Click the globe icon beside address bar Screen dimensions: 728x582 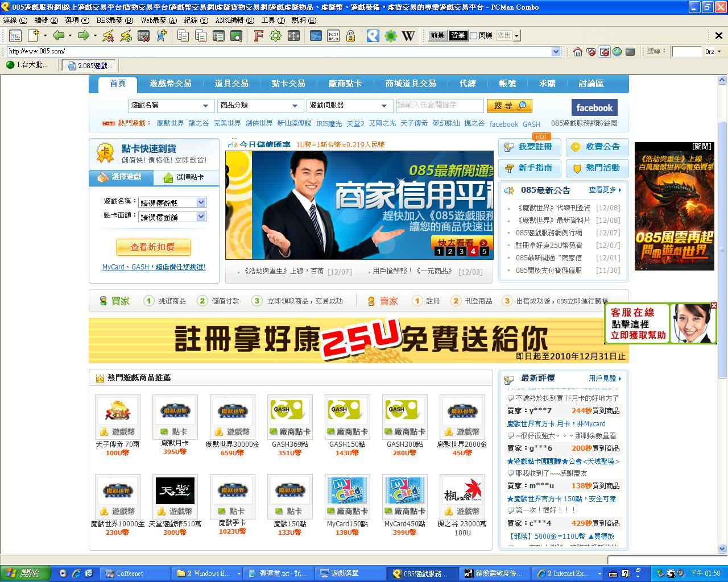click(617, 52)
